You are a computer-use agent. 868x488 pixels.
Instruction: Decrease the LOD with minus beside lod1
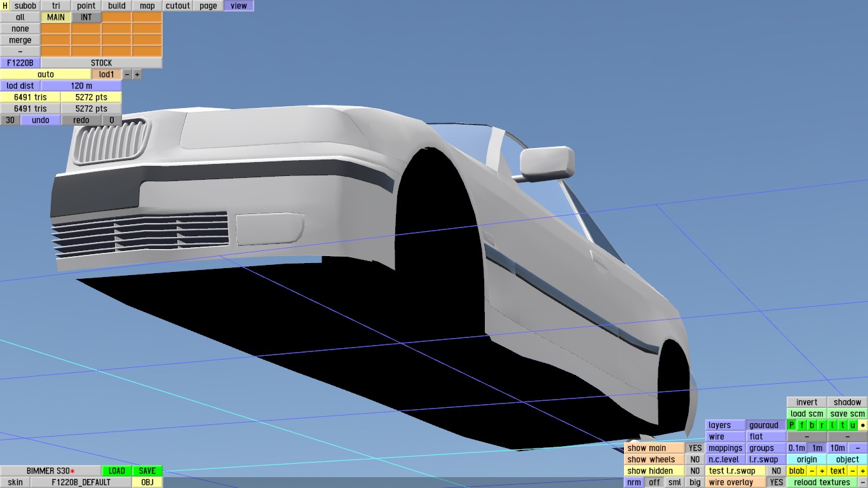point(127,74)
